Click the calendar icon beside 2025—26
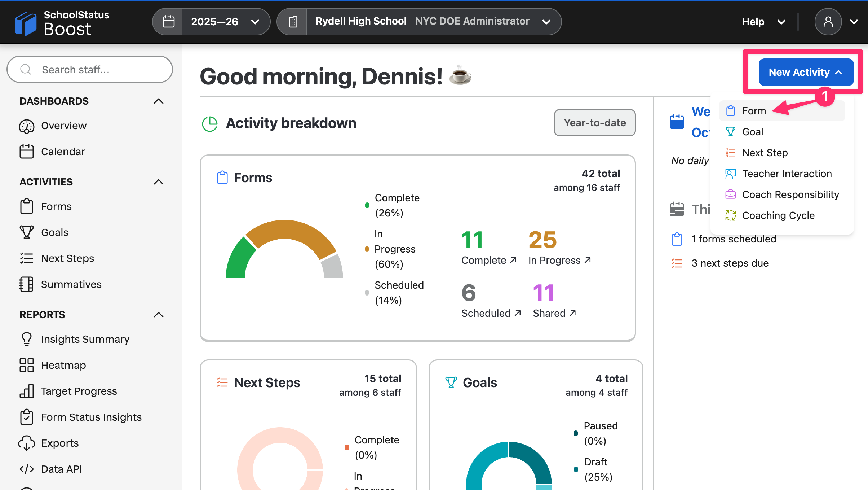868x490 pixels. tap(168, 22)
